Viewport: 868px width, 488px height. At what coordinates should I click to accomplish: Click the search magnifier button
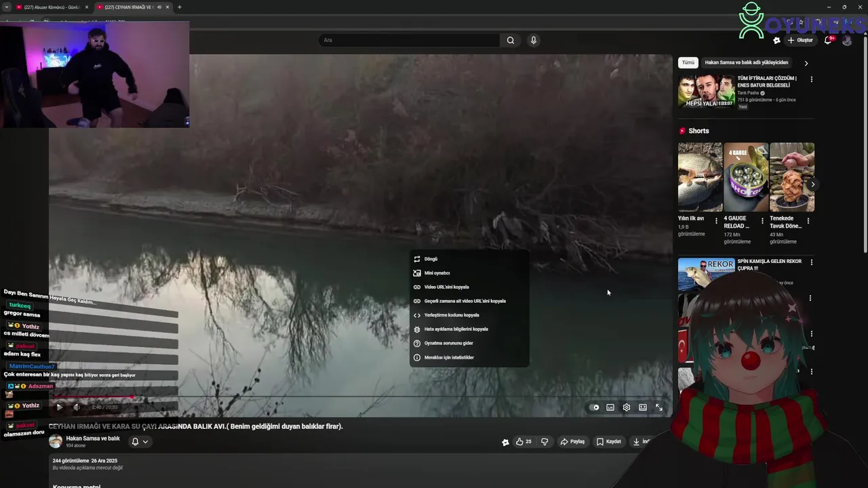pos(511,40)
